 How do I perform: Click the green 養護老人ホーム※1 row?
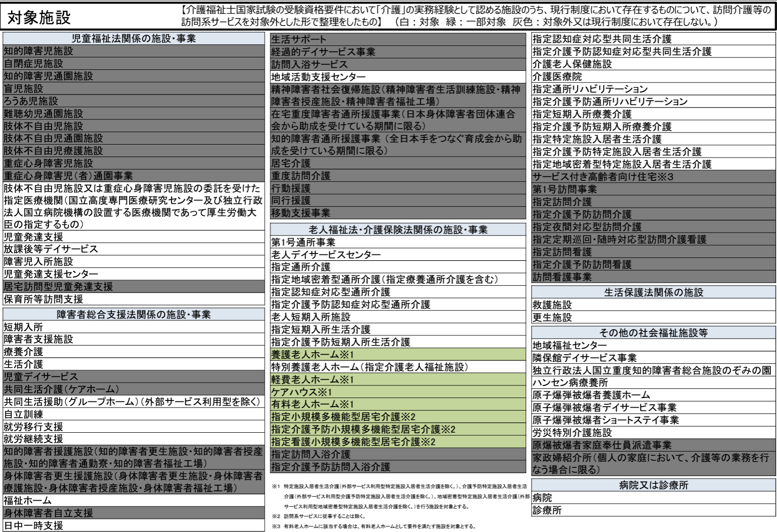(398, 355)
